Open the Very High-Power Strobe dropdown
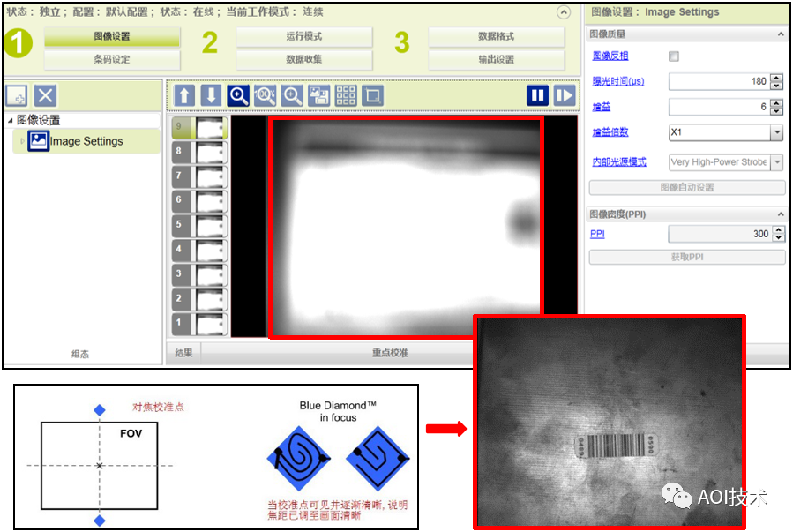Image resolution: width=793 pixels, height=532 pixels. point(726,162)
